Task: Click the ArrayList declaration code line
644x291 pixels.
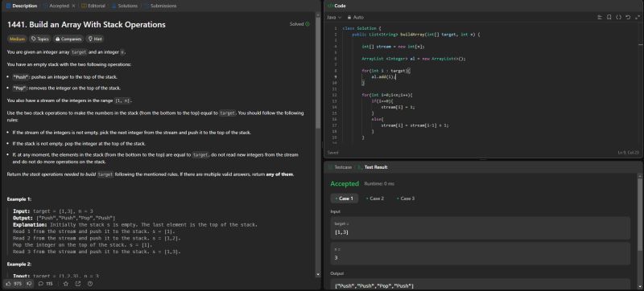Action: click(414, 59)
